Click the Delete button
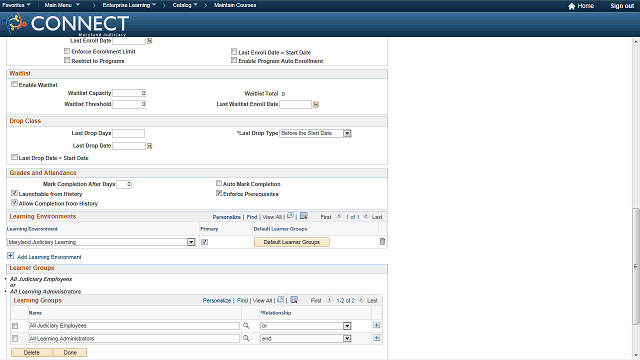The height and width of the screenshot is (360, 640). pos(31,352)
